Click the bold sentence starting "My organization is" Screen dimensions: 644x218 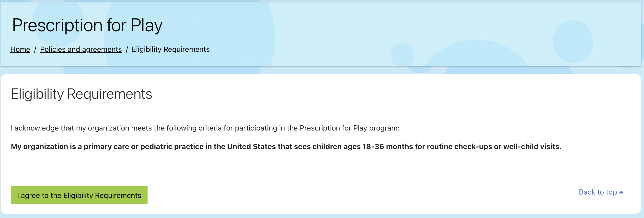click(x=286, y=147)
